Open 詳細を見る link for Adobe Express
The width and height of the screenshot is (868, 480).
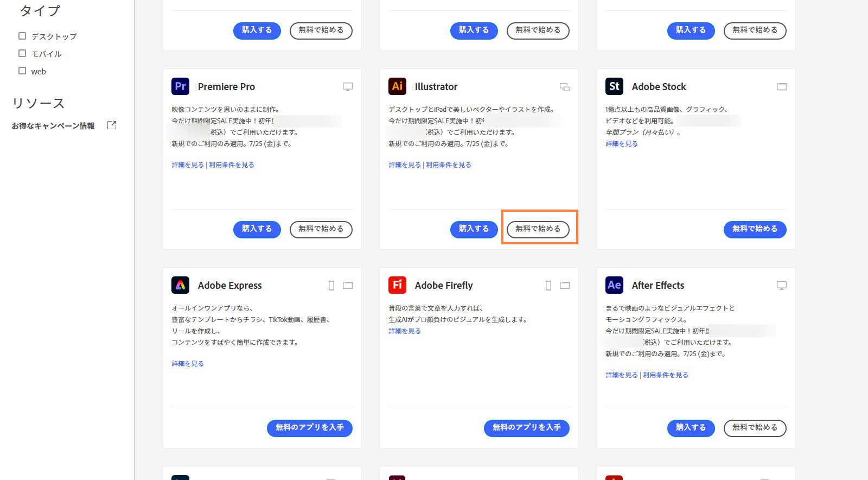pyautogui.click(x=188, y=364)
